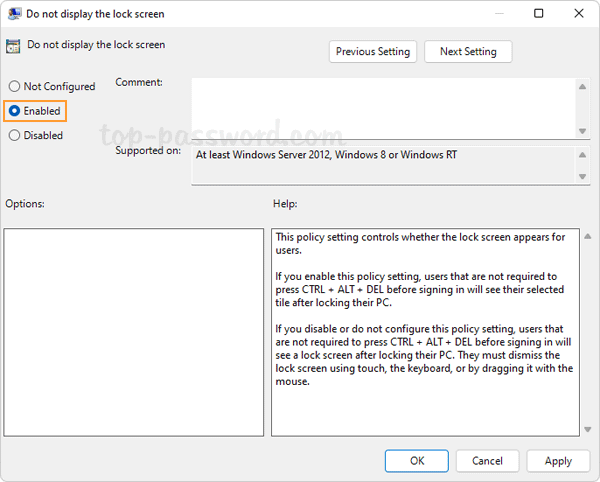Click the policy setting icon beside the heading
Viewport: 600px width, 482px height.
pyautogui.click(x=13, y=45)
